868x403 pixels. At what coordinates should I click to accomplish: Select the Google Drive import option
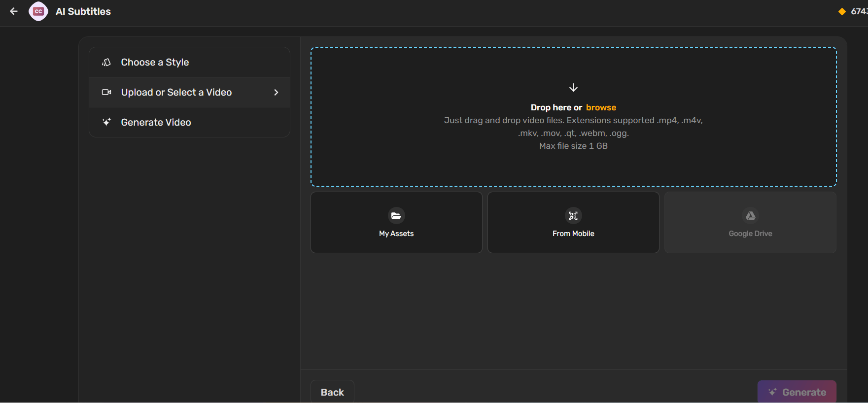[750, 222]
